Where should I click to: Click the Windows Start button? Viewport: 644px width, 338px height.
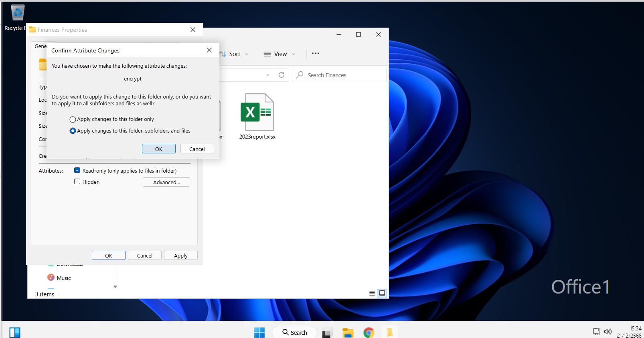point(259,332)
